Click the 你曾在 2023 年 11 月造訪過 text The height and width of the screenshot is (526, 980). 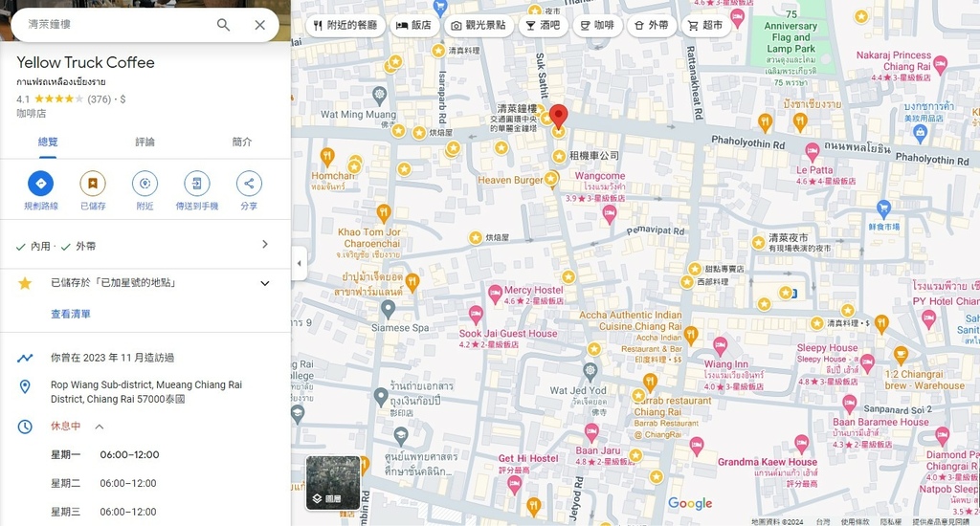(113, 358)
